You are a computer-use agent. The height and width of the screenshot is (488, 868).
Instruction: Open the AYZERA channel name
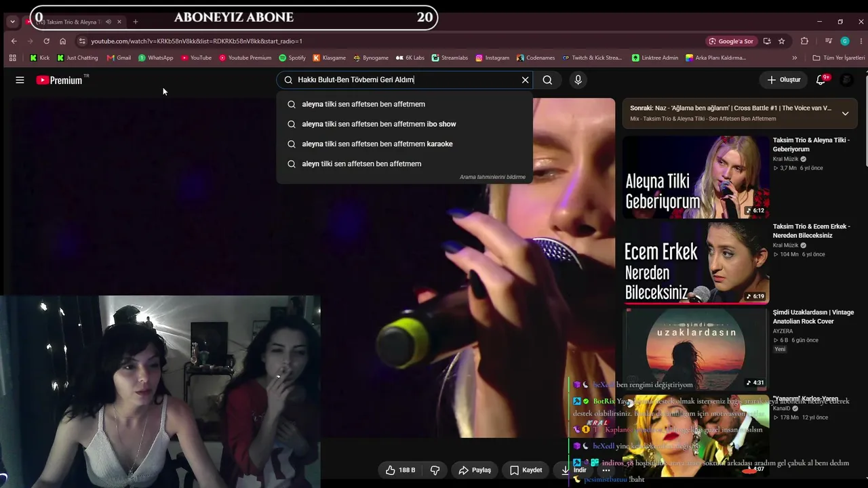click(783, 331)
